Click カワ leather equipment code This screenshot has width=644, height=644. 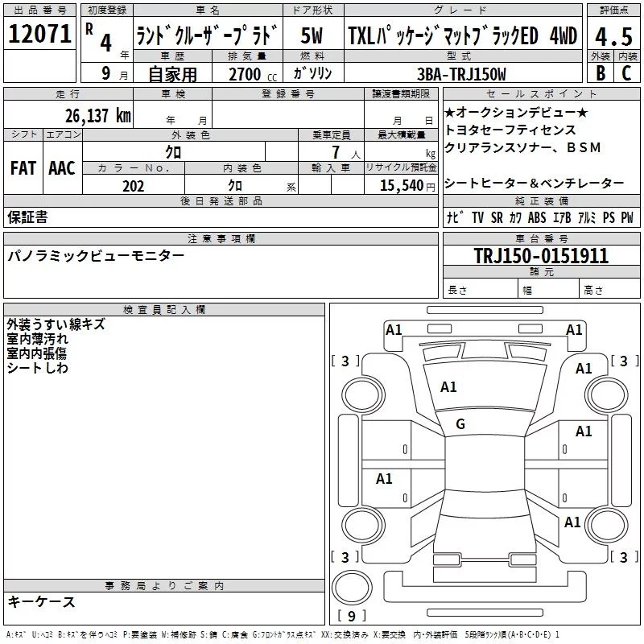click(515, 217)
